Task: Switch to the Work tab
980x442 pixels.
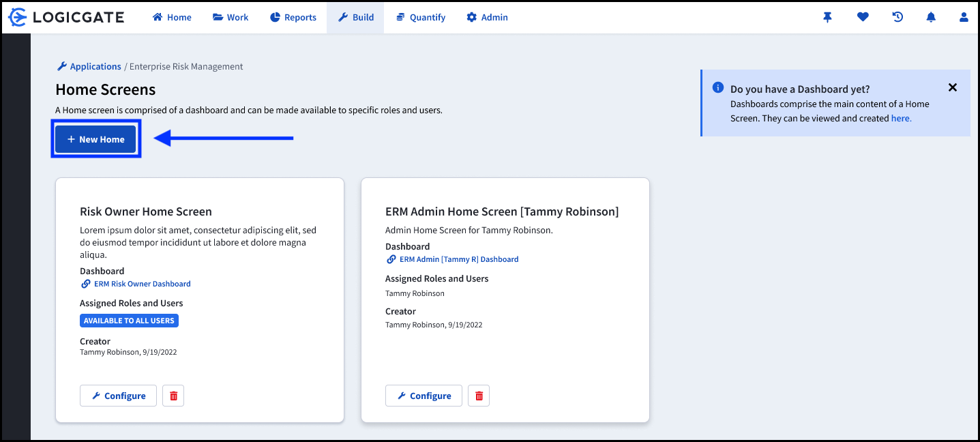Action: pos(230,17)
